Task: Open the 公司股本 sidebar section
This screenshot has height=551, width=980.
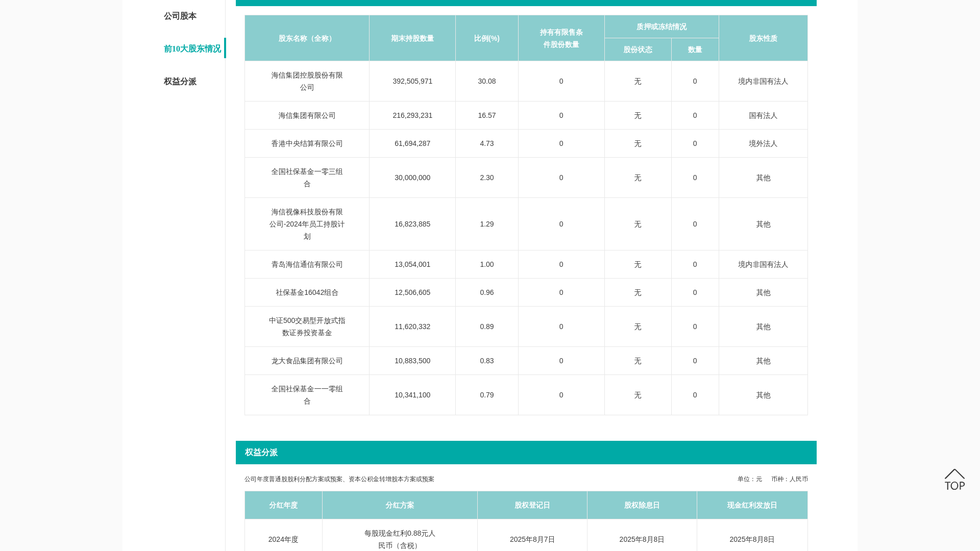Action: tap(180, 16)
